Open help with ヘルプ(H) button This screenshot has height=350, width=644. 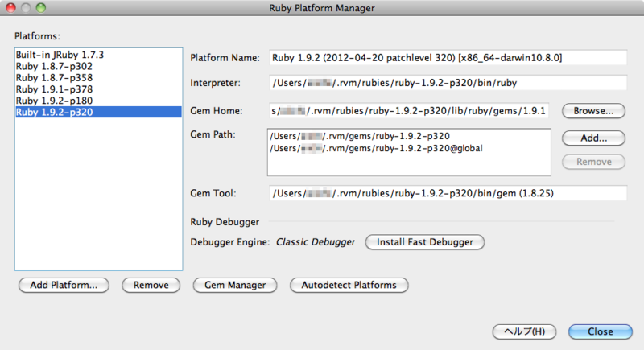pos(525,331)
